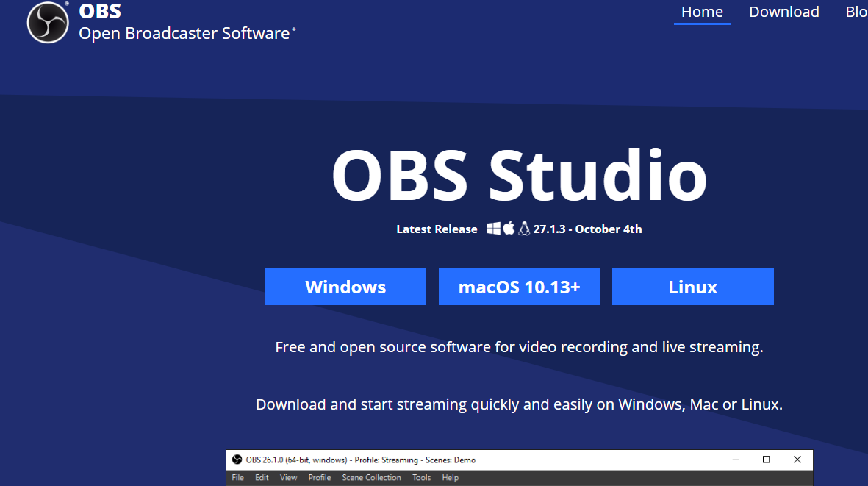868x486 pixels.
Task: Click the small OBS icon in the screenshot's title bar
Action: pyautogui.click(x=237, y=460)
